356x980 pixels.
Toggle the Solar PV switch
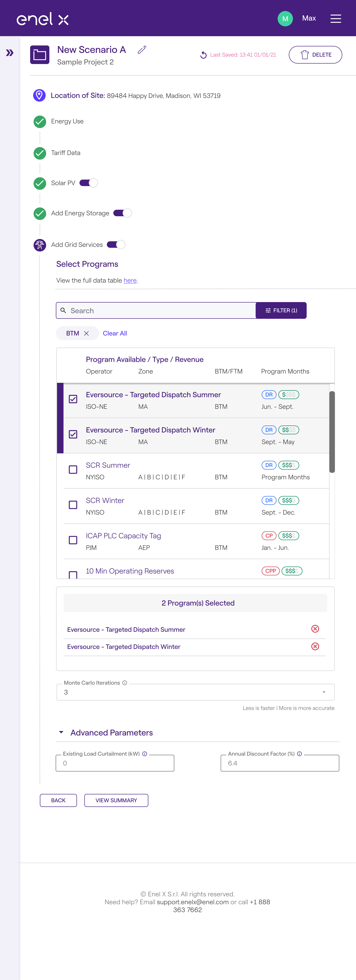pos(89,183)
